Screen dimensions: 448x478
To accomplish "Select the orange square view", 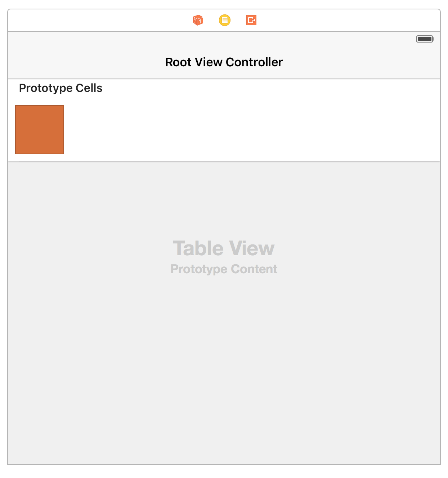I will (40, 130).
